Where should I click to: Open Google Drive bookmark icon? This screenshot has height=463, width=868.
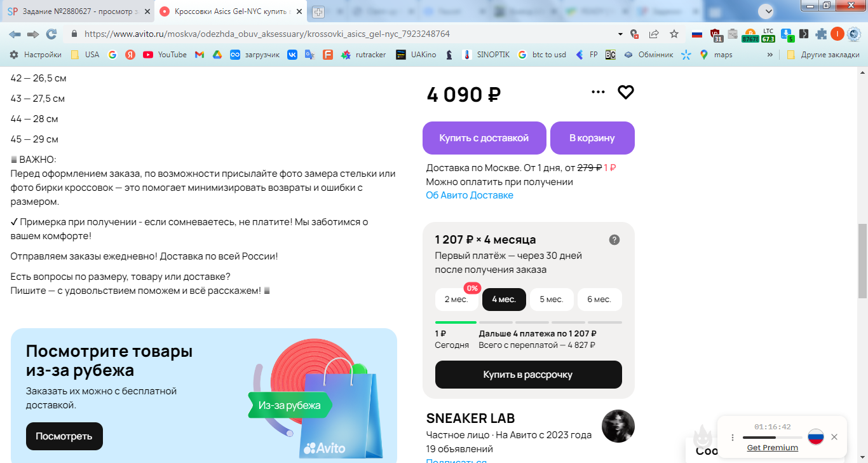217,55
